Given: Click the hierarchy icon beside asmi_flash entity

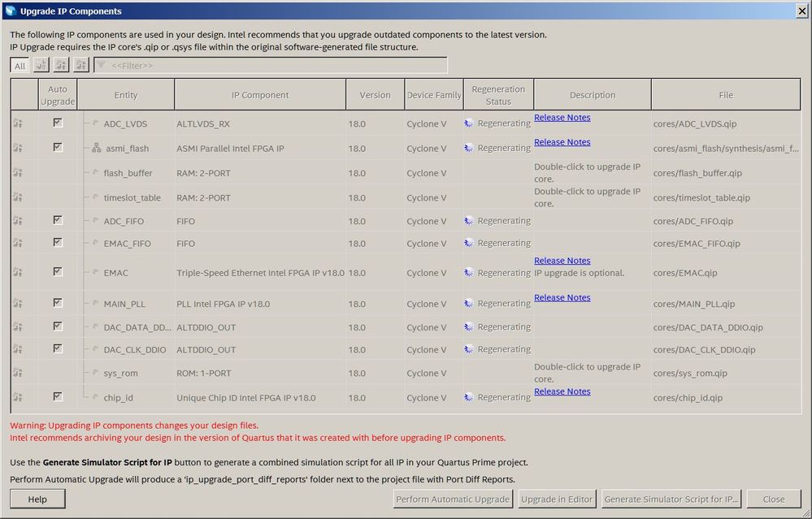Looking at the screenshot, I should coord(97,148).
